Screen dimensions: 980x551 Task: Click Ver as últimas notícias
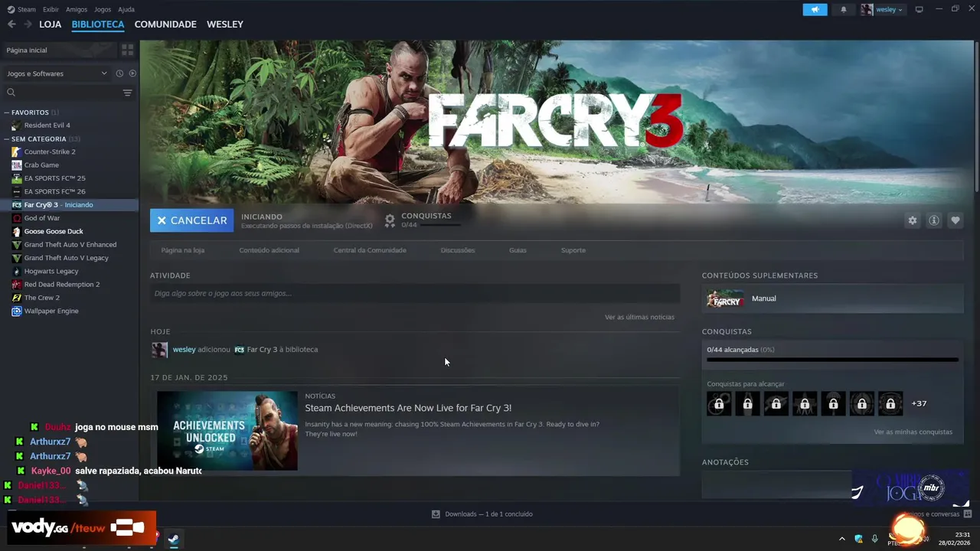coord(639,317)
